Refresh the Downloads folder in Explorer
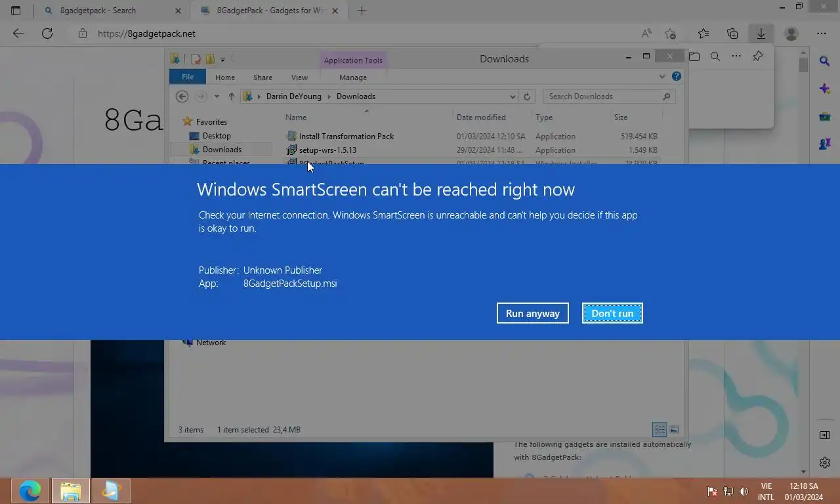 526,96
